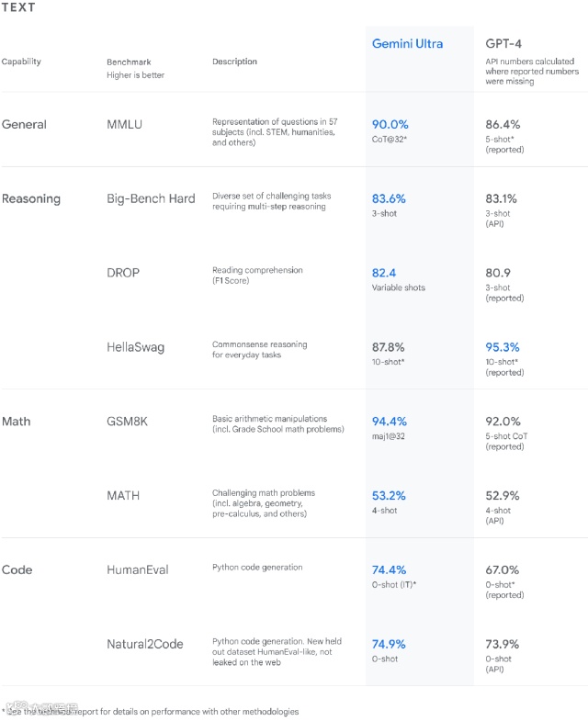Select the DROP benchmark label
The width and height of the screenshot is (588, 721).
click(123, 273)
